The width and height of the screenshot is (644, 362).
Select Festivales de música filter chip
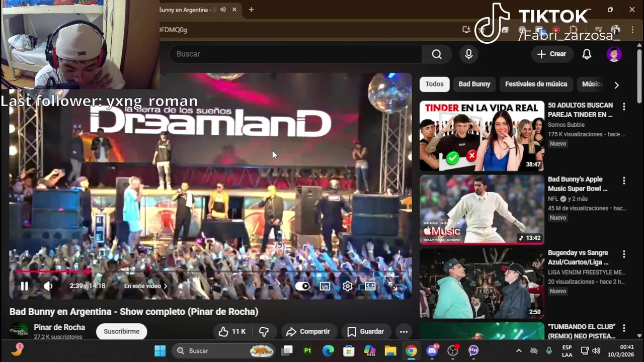(x=536, y=84)
